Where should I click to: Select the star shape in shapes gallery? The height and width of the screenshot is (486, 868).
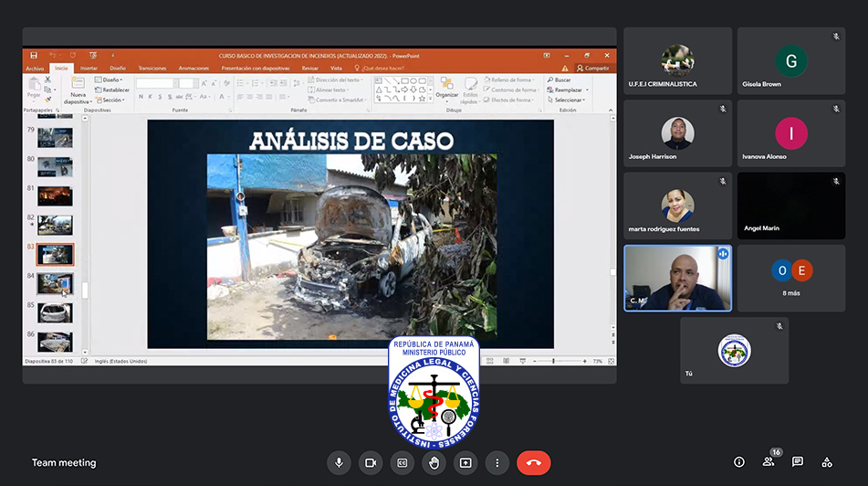click(422, 99)
